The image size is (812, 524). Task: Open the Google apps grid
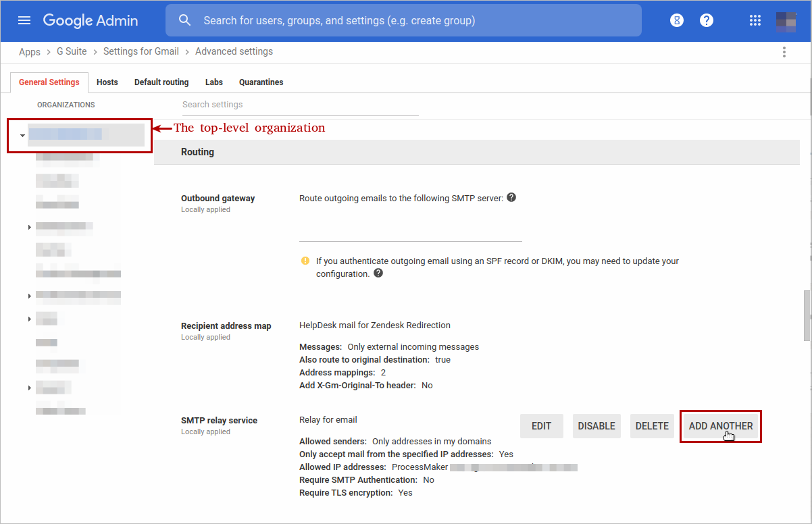755,20
